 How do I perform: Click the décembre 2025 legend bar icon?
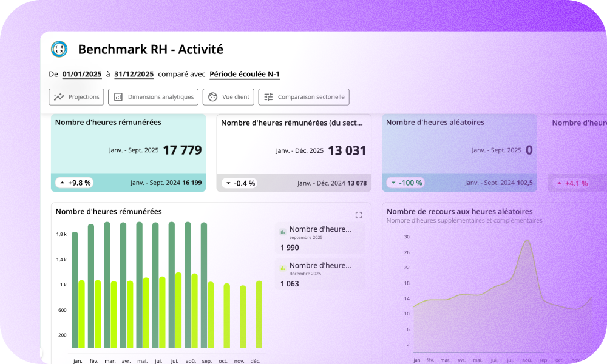pyautogui.click(x=283, y=268)
